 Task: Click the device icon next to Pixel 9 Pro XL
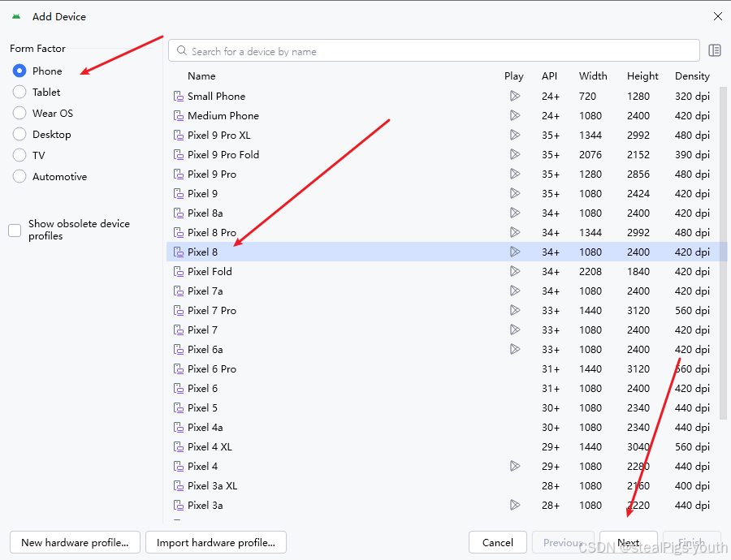click(x=179, y=135)
